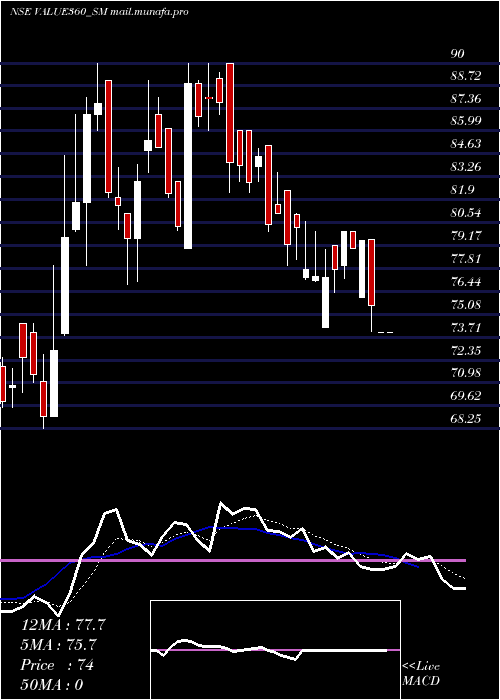Click the chart title 'NSE VALUE360_SM mail.munafa.pro'
The width and height of the screenshot is (500, 700).
click(x=99, y=12)
